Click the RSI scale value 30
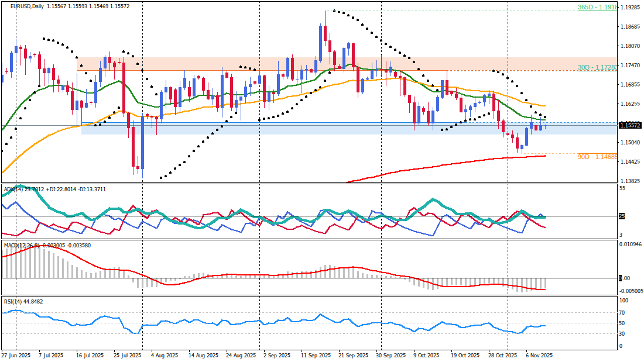Screen dimensions: 644x362 tap(622, 334)
